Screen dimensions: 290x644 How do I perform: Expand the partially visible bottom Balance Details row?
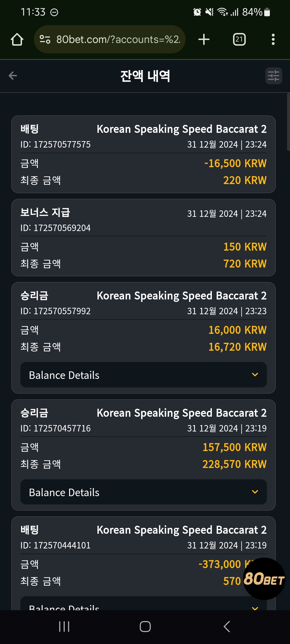click(144, 604)
